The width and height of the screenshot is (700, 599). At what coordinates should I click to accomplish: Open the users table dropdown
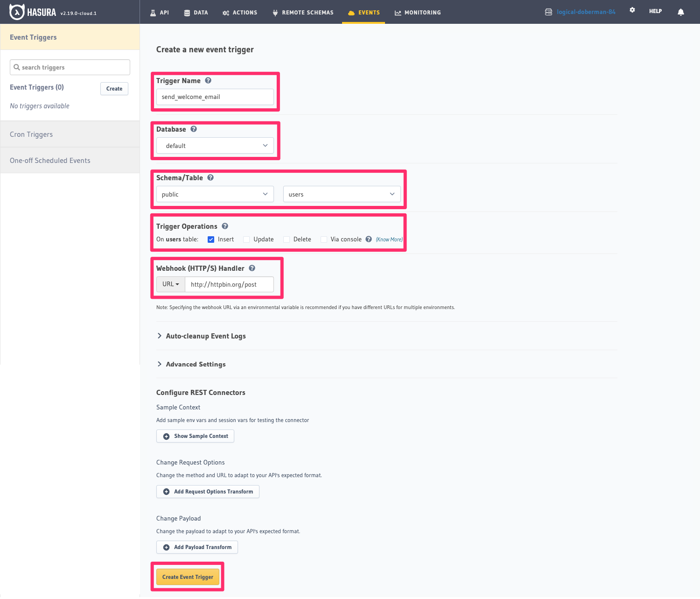click(x=342, y=194)
